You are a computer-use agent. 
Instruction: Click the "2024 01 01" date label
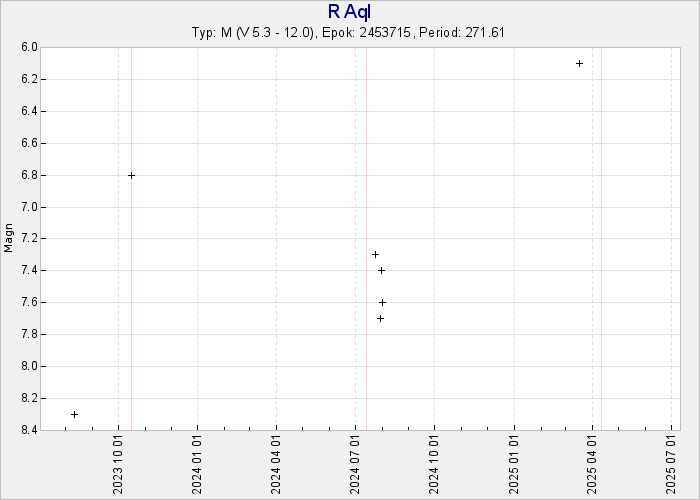[x=198, y=463]
